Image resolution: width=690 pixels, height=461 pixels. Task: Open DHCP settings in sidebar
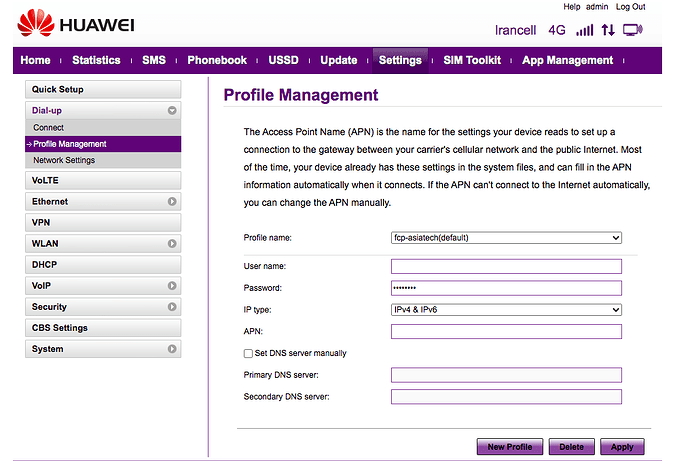[103, 265]
